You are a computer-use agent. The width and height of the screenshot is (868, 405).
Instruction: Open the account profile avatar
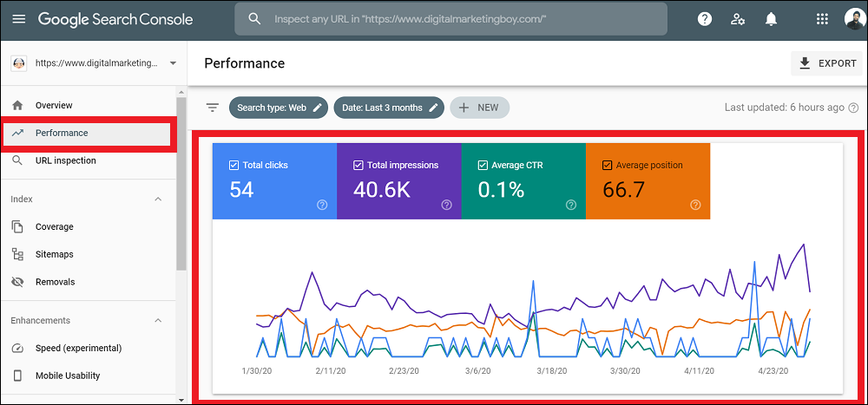(855, 19)
